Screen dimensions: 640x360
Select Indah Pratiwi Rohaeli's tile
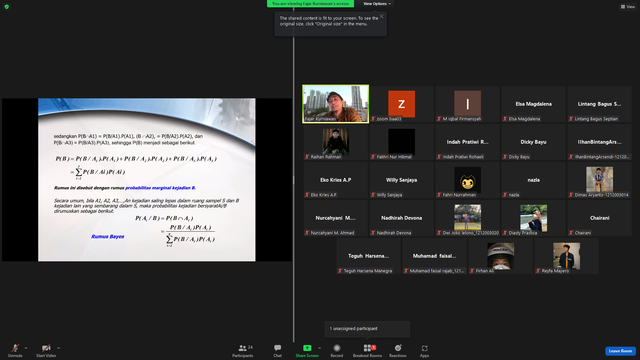coord(467,142)
